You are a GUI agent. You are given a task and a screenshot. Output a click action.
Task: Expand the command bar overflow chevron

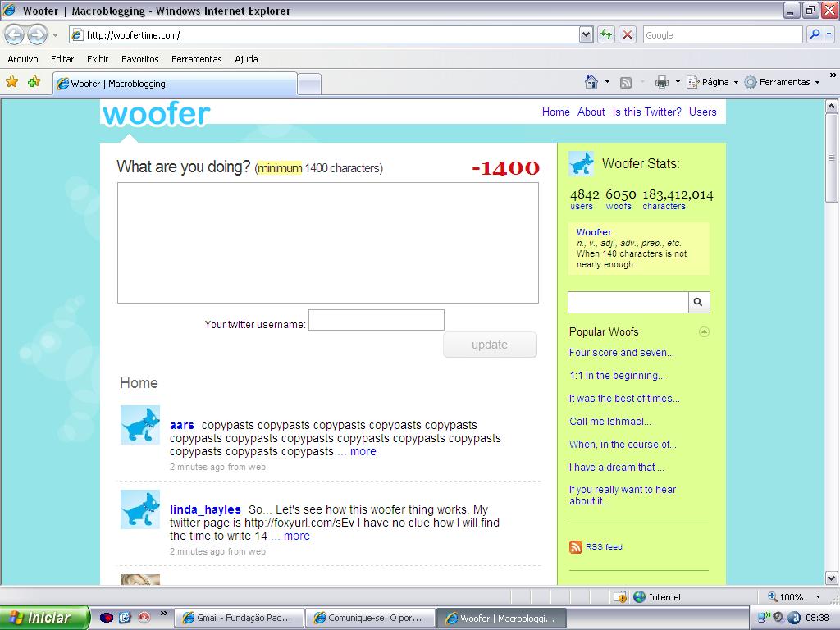pyautogui.click(x=833, y=75)
